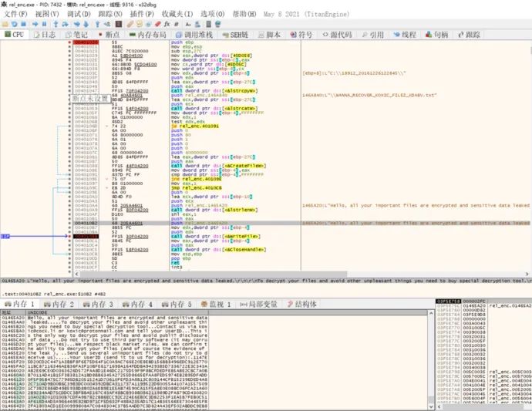Switch to the 断点 breakpoints tab
The image size is (532, 411).
(109, 35)
